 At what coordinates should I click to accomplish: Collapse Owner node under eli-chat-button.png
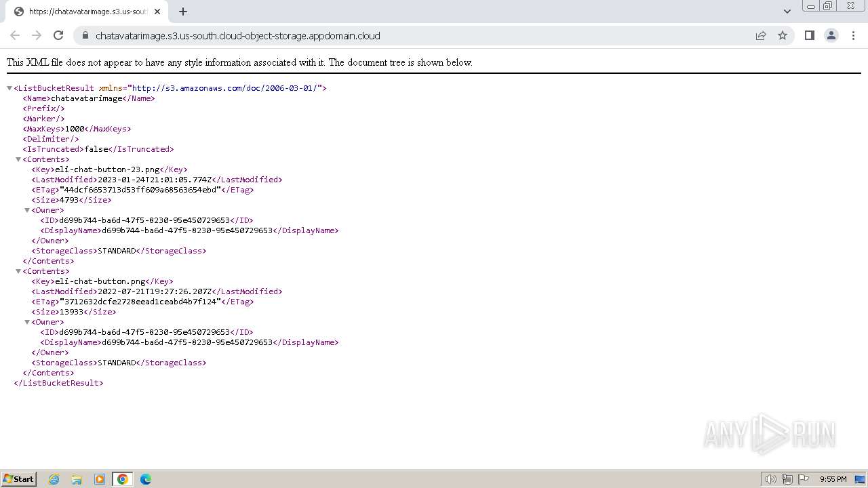coord(27,322)
